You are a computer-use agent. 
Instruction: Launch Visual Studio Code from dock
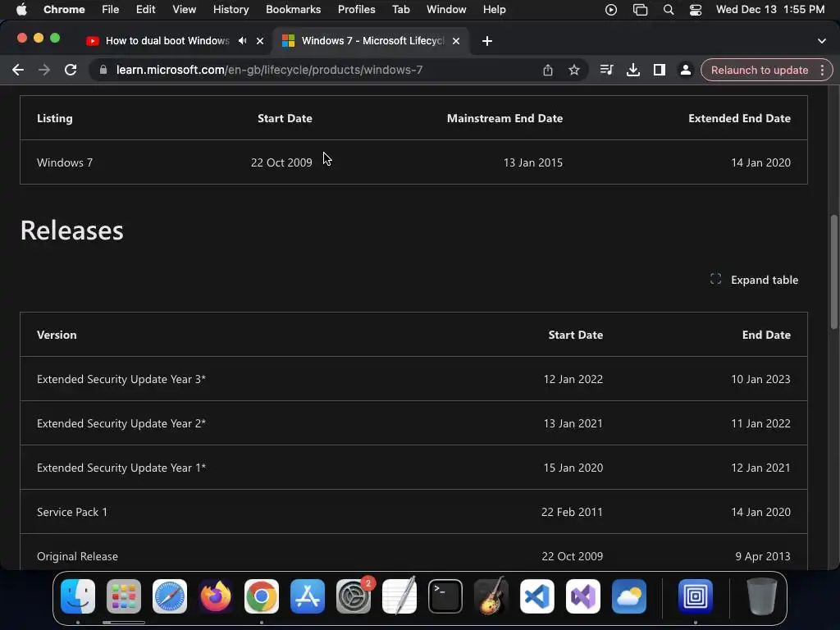tap(536, 596)
